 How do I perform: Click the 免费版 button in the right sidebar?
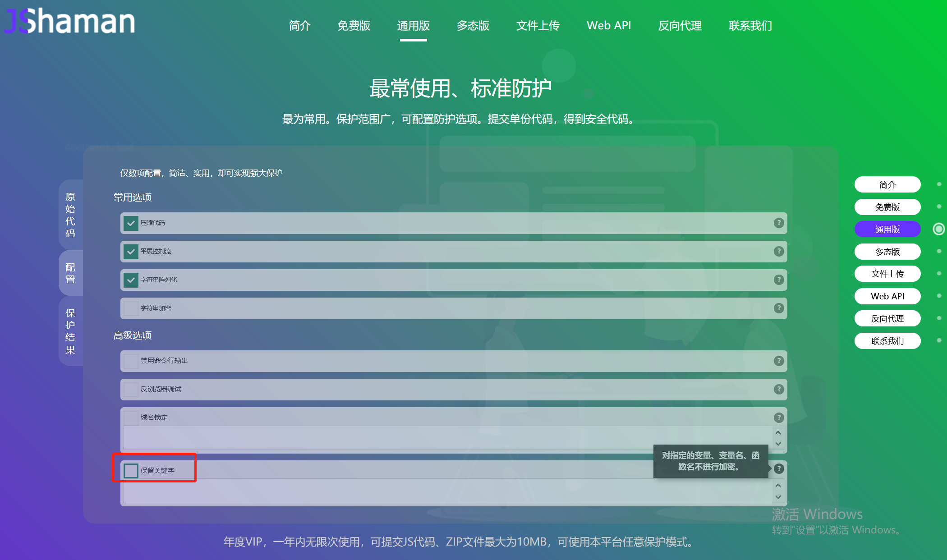coord(887,207)
